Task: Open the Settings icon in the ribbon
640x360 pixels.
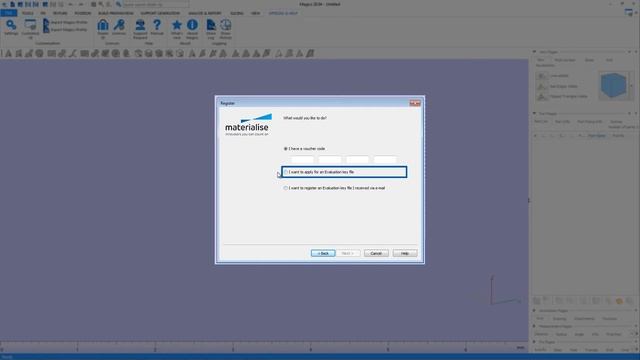Action: (x=11, y=28)
